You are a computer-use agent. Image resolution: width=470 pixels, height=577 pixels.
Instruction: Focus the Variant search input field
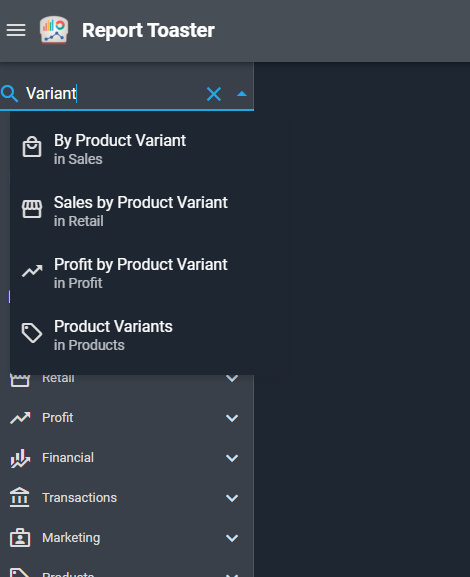click(112, 93)
